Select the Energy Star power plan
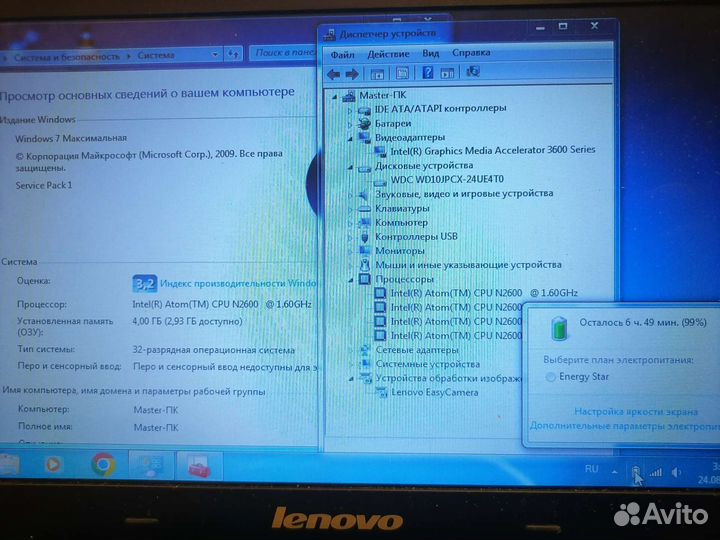This screenshot has width=720, height=540. pos(550,377)
